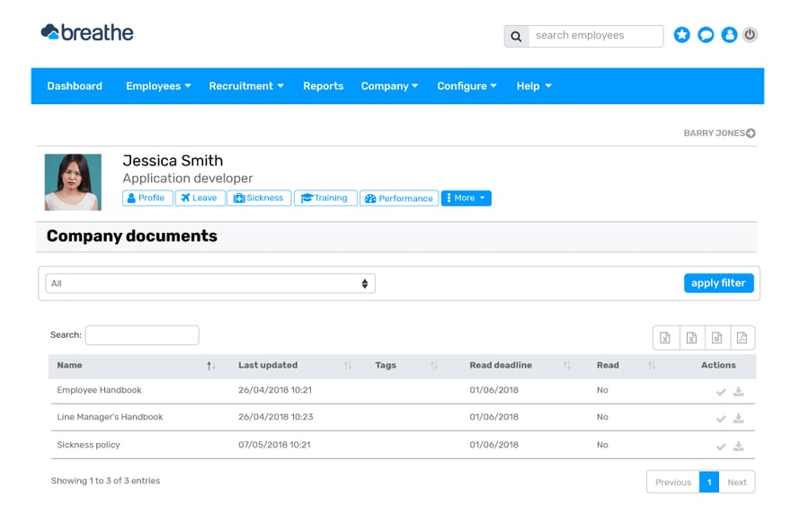
Task: Log out using the power icon
Action: [x=750, y=35]
